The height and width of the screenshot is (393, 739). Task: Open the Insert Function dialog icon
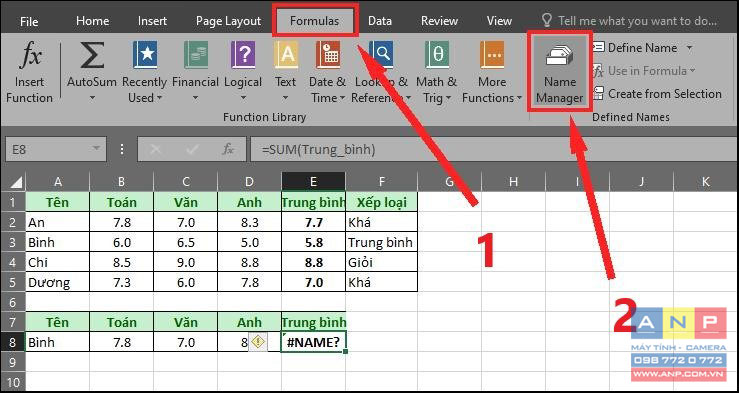tap(30, 55)
